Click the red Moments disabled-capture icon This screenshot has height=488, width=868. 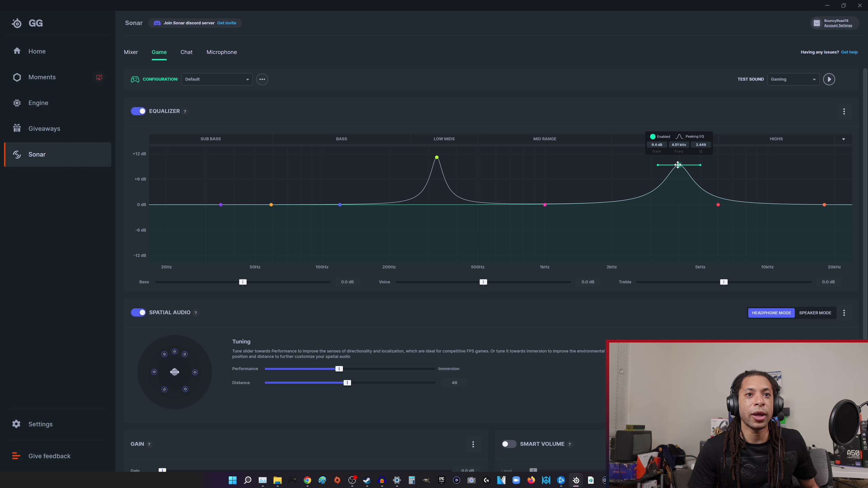(99, 77)
